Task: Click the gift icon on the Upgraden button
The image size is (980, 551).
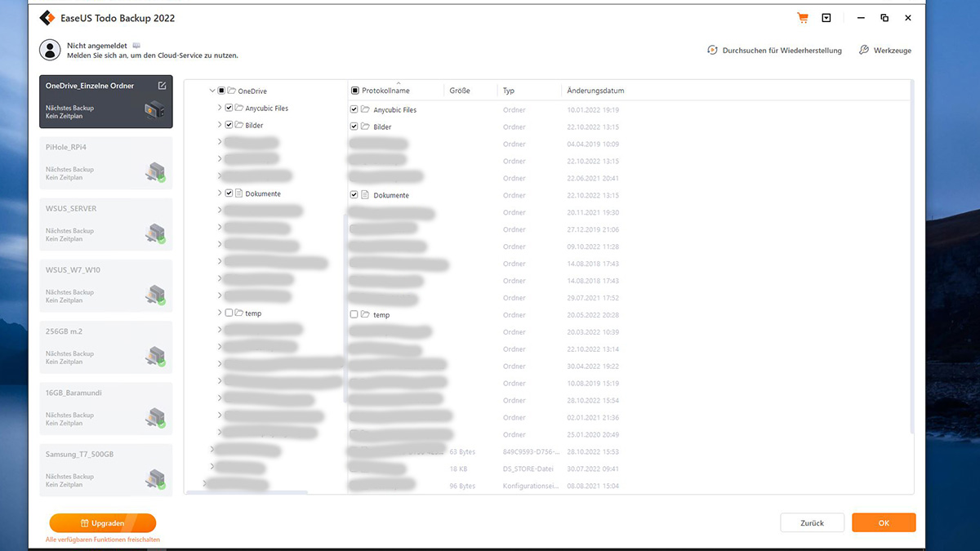Action: point(84,523)
